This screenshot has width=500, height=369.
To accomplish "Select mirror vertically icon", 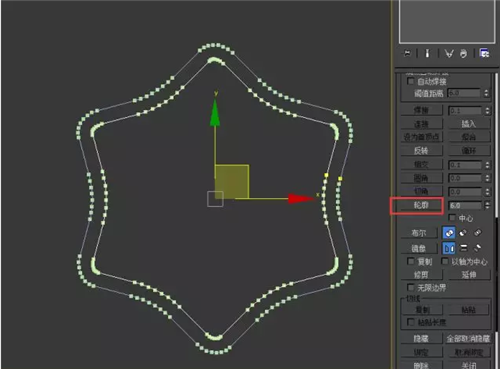I will (463, 248).
